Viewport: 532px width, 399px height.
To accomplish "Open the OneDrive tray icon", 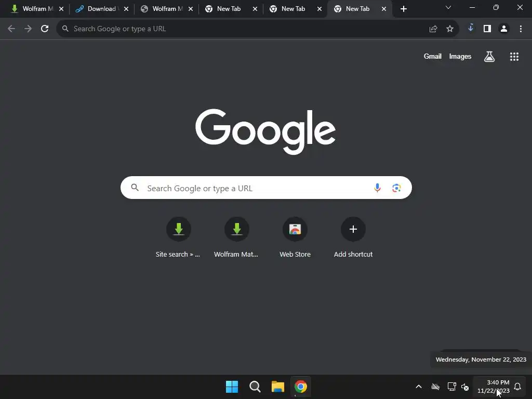I will point(435,387).
